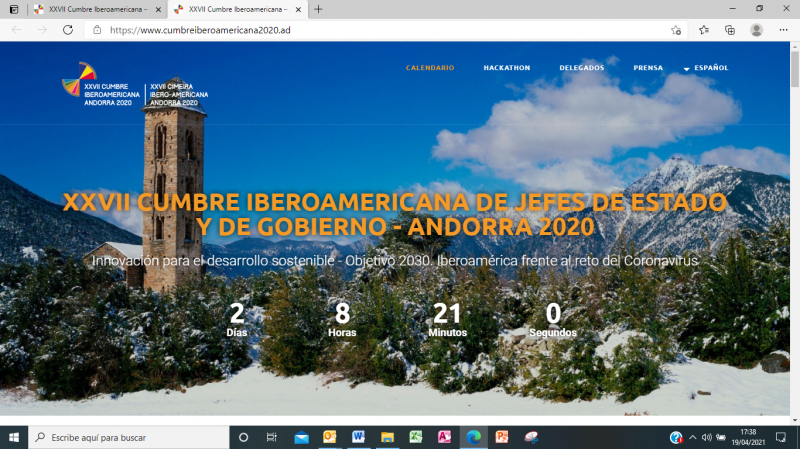Visit the PRENSA page
This screenshot has width=800, height=449.
[648, 68]
